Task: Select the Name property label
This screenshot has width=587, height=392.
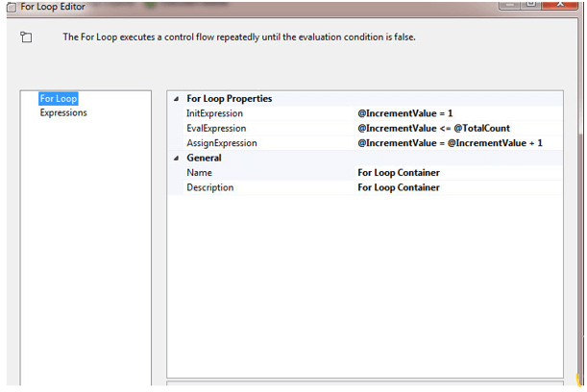Action: pos(199,173)
